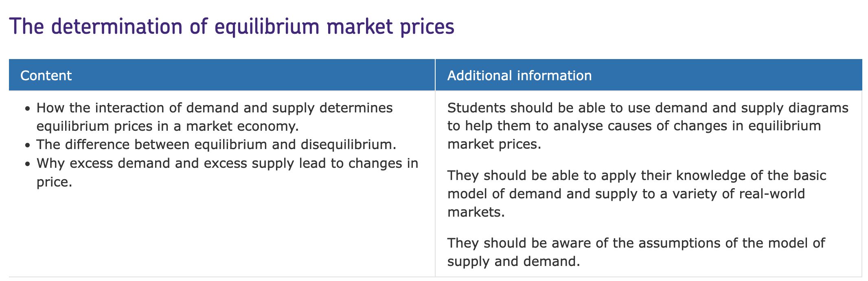Screen dimensions: 868x281
Task: Click the bullet starting 'Why excess demand'
Action: pyautogui.click(x=227, y=172)
